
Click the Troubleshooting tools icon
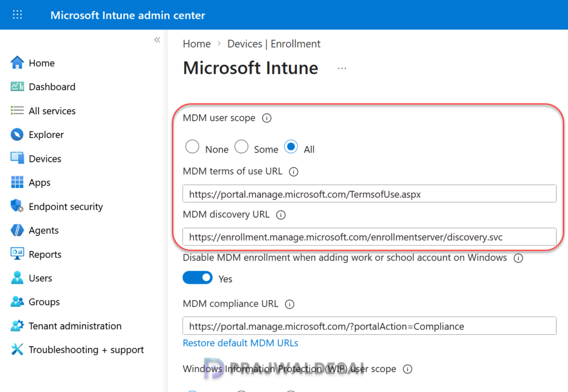point(17,349)
